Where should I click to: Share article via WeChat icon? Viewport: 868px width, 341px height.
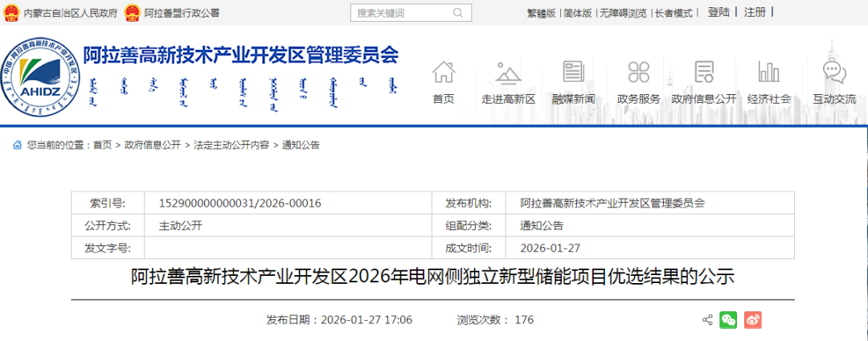click(x=728, y=319)
